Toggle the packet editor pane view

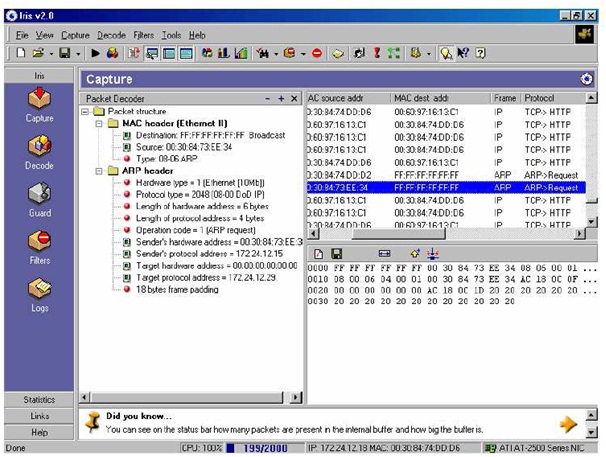coord(186,53)
